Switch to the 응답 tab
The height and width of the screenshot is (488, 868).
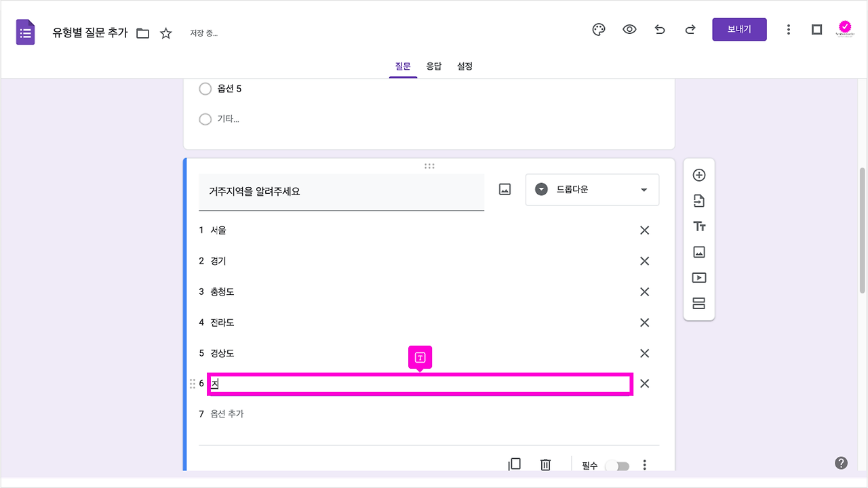434,66
